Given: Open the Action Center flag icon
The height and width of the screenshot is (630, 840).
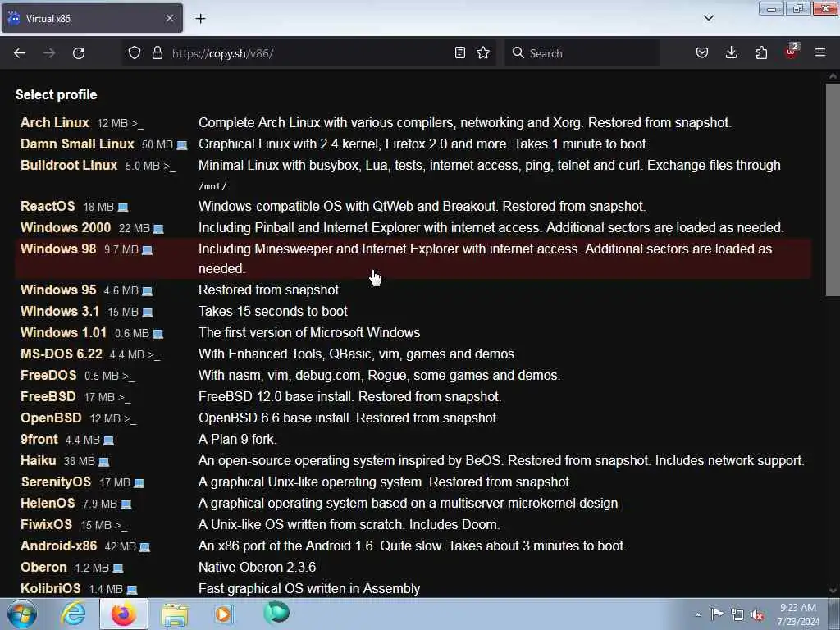Looking at the screenshot, I should pyautogui.click(x=716, y=614).
